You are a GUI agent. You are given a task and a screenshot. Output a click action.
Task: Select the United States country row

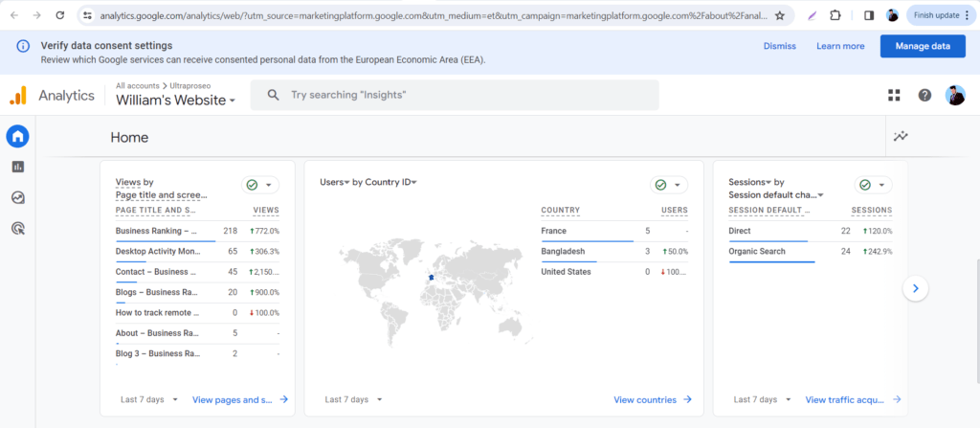pyautogui.click(x=614, y=272)
